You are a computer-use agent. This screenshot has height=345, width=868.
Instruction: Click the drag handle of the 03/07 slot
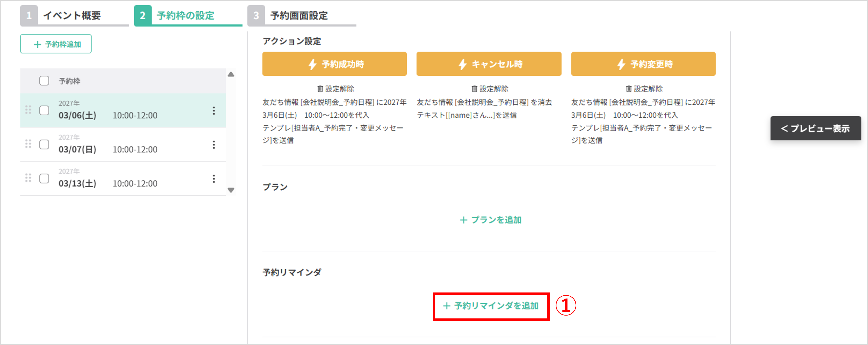(x=28, y=144)
